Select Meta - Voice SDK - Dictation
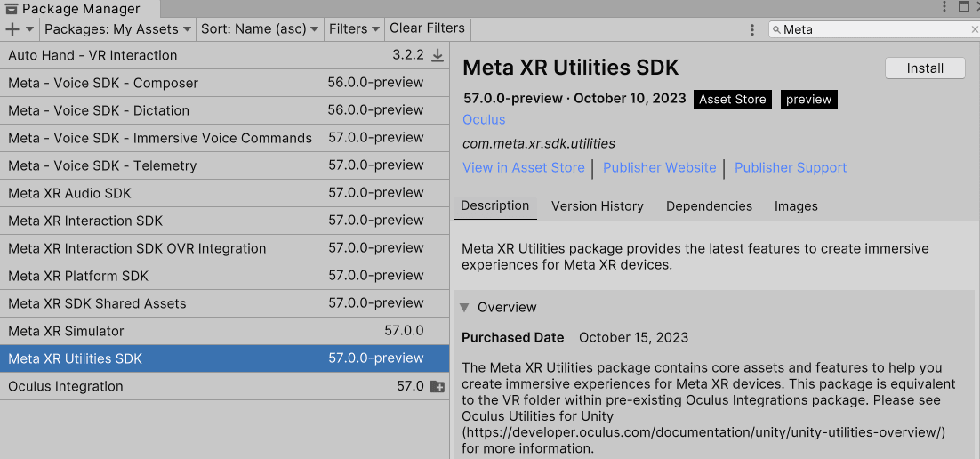The width and height of the screenshot is (980, 459). [x=224, y=110]
